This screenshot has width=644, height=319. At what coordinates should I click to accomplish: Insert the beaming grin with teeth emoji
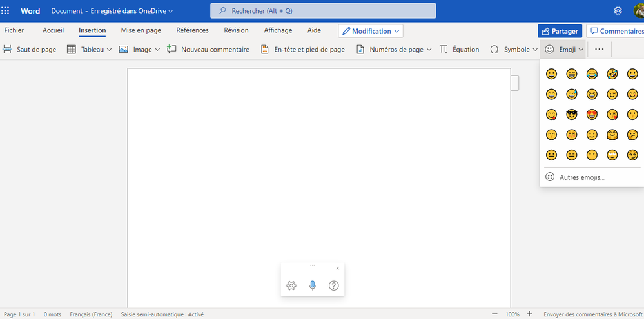click(571, 74)
